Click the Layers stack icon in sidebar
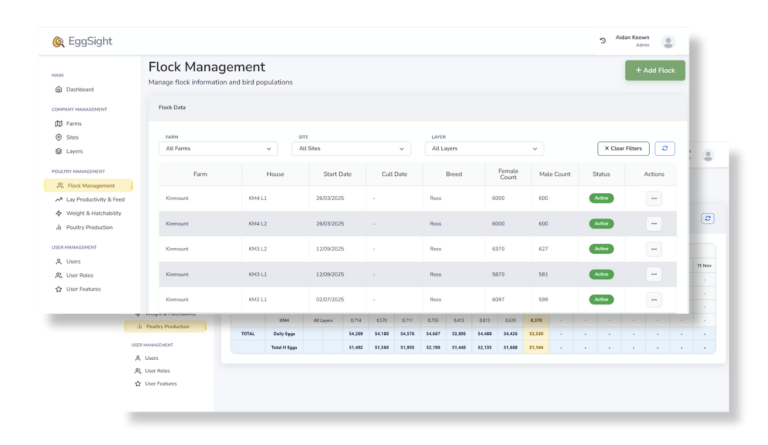 59,151
